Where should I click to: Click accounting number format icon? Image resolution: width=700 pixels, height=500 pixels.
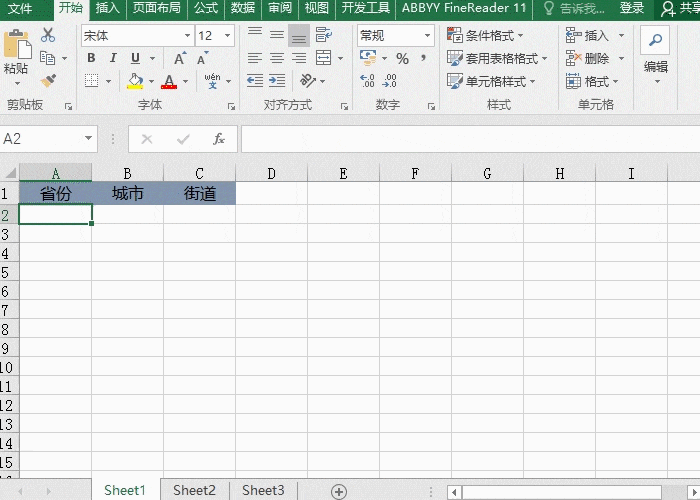tap(368, 58)
